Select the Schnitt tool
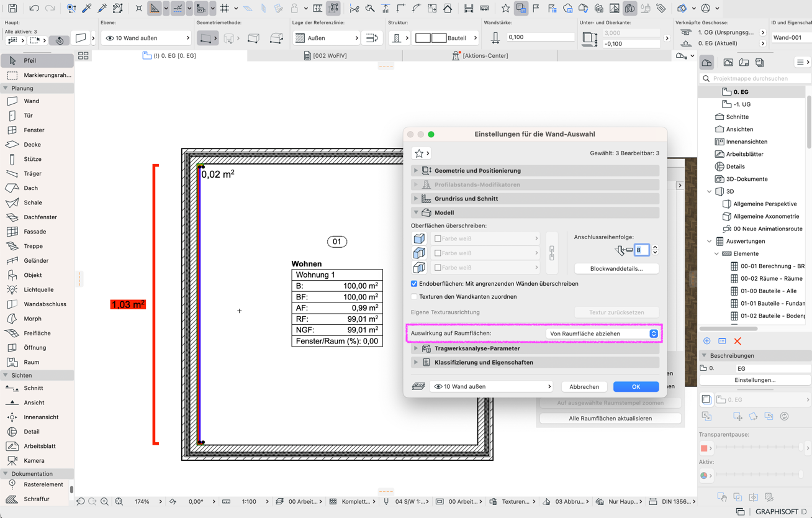 tap(37, 388)
